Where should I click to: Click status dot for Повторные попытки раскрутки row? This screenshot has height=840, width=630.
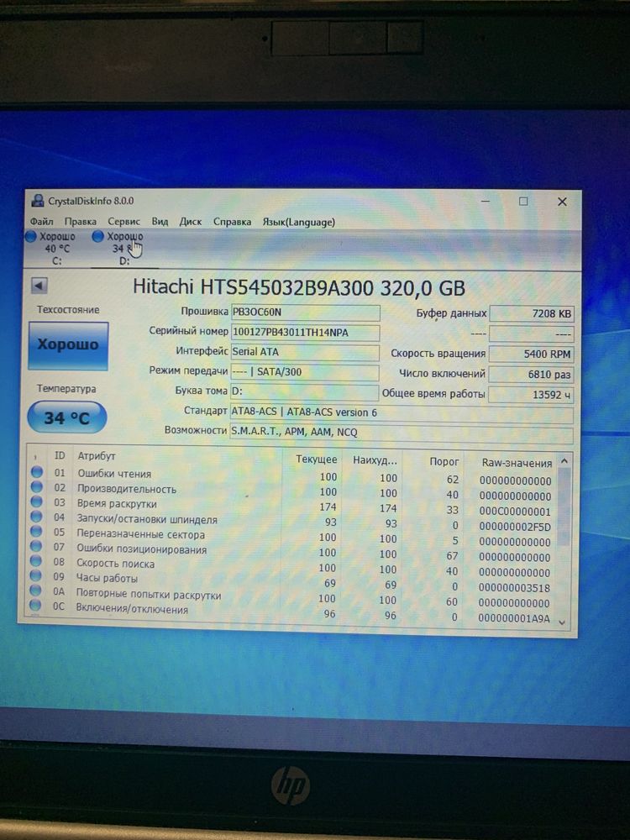tap(35, 591)
